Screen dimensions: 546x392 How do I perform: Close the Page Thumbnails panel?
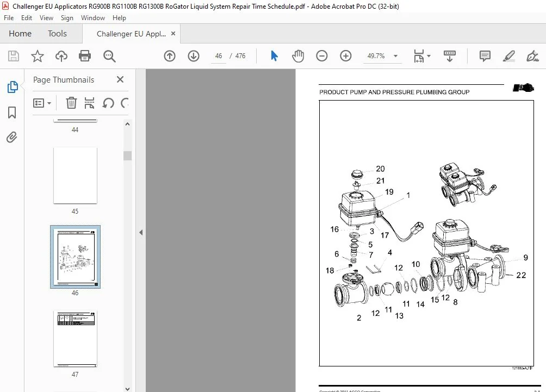pyautogui.click(x=120, y=80)
